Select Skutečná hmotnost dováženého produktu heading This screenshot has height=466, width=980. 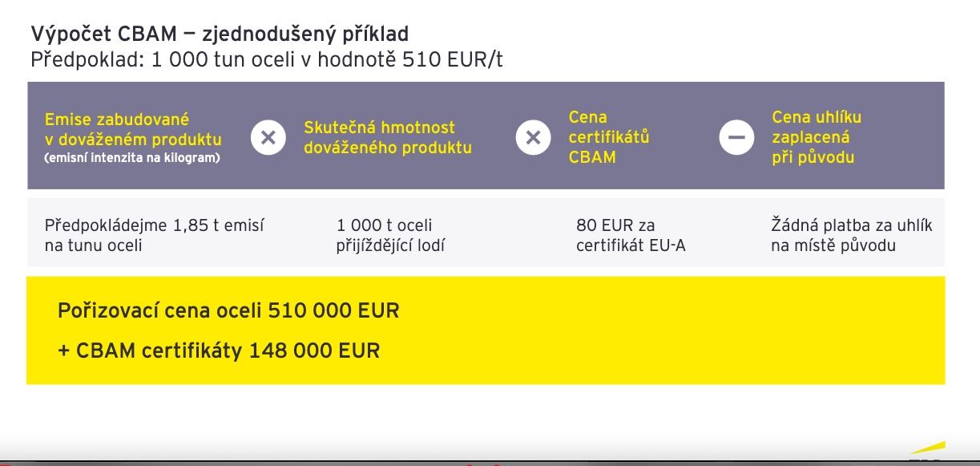[388, 137]
